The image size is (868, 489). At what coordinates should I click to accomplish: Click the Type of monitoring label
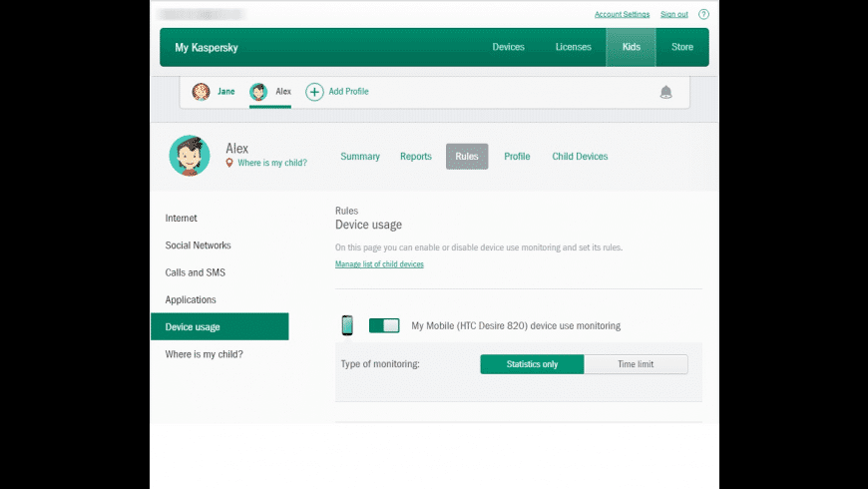point(380,364)
